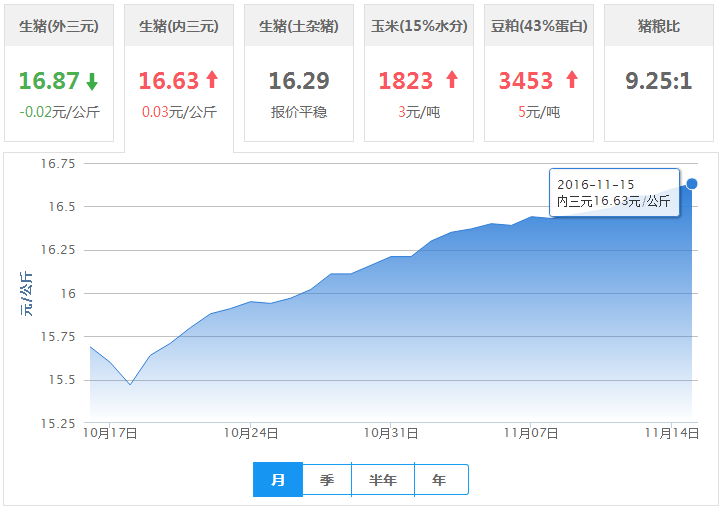Click the highlighted data point on the chart
Image resolution: width=725 pixels, height=511 pixels.
(x=692, y=184)
